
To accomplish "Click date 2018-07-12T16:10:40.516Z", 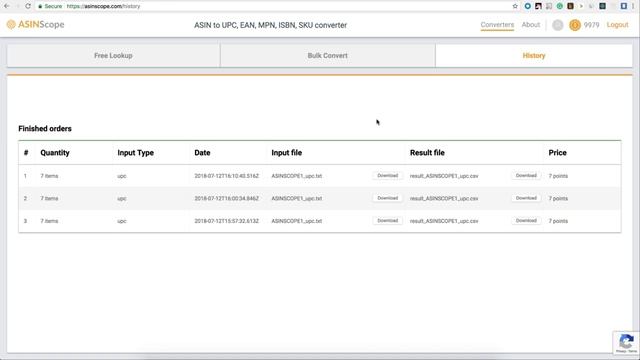I will 227,176.
